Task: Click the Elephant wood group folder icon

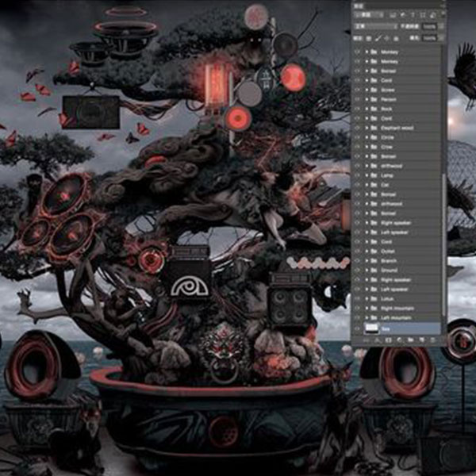Action: point(374,128)
